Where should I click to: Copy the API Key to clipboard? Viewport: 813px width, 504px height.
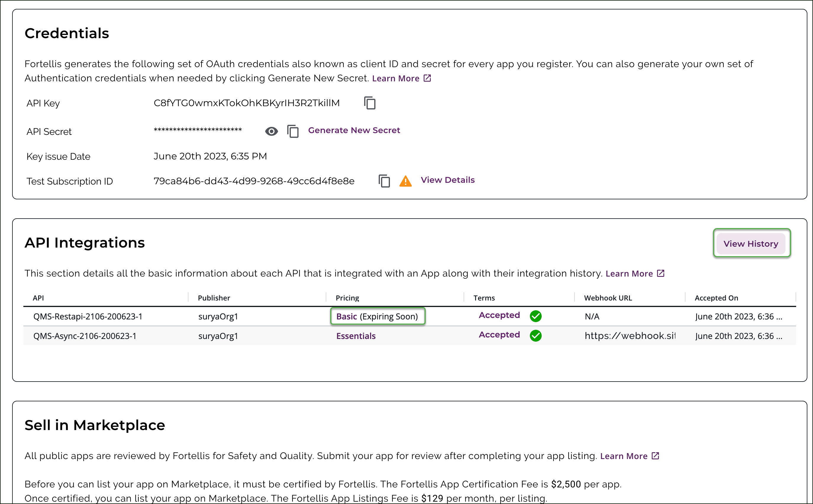coord(370,103)
